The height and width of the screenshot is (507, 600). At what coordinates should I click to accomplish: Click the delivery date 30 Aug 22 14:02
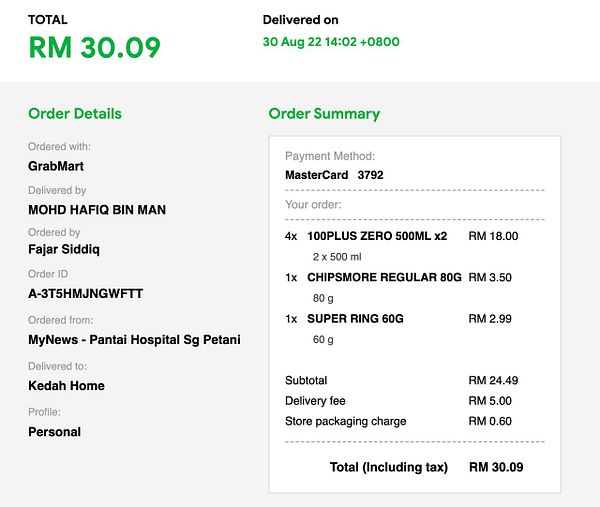pyautogui.click(x=331, y=42)
